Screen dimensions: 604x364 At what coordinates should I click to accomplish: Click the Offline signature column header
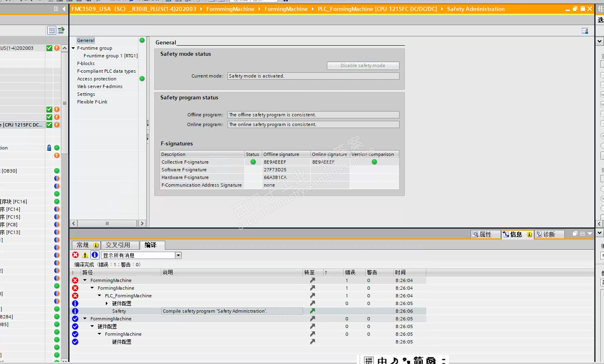click(286, 154)
